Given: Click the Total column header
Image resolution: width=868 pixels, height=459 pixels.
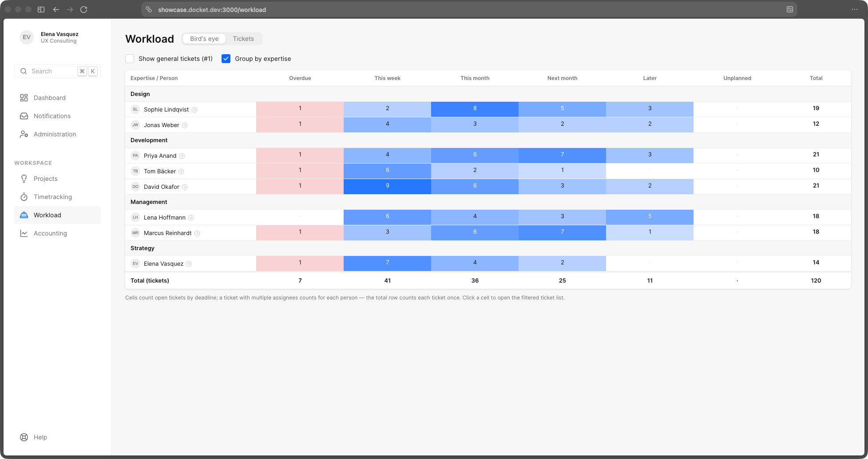Looking at the screenshot, I should click(816, 78).
